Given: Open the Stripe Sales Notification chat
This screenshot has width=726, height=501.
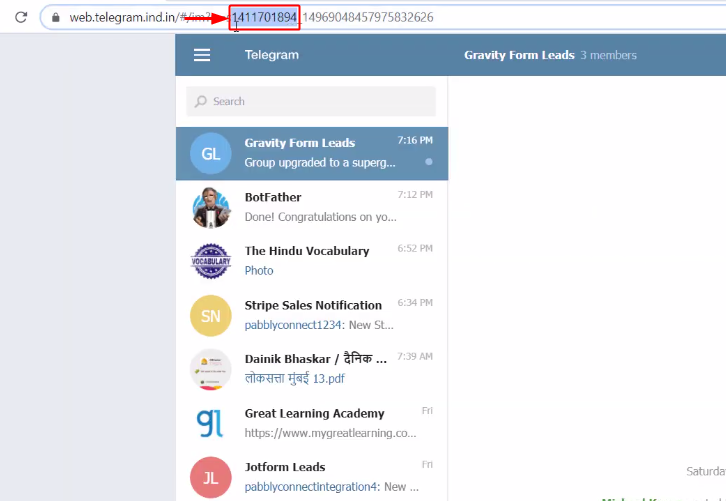Looking at the screenshot, I should 312,316.
